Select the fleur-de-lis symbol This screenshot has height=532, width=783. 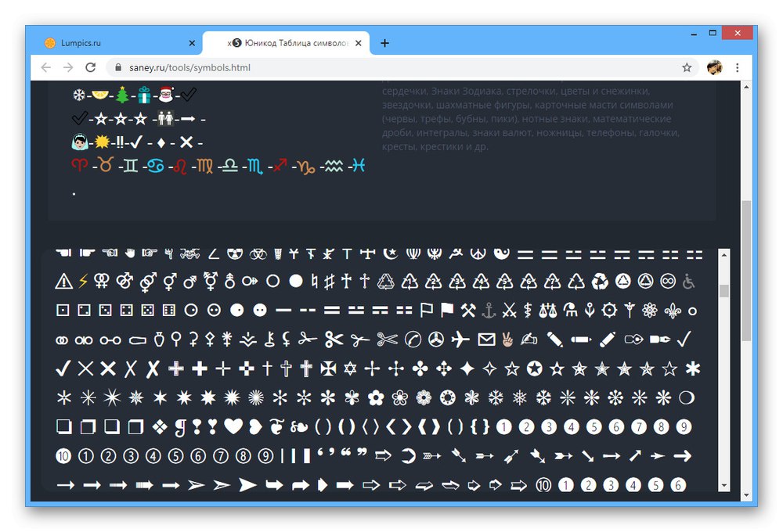pos(672,311)
